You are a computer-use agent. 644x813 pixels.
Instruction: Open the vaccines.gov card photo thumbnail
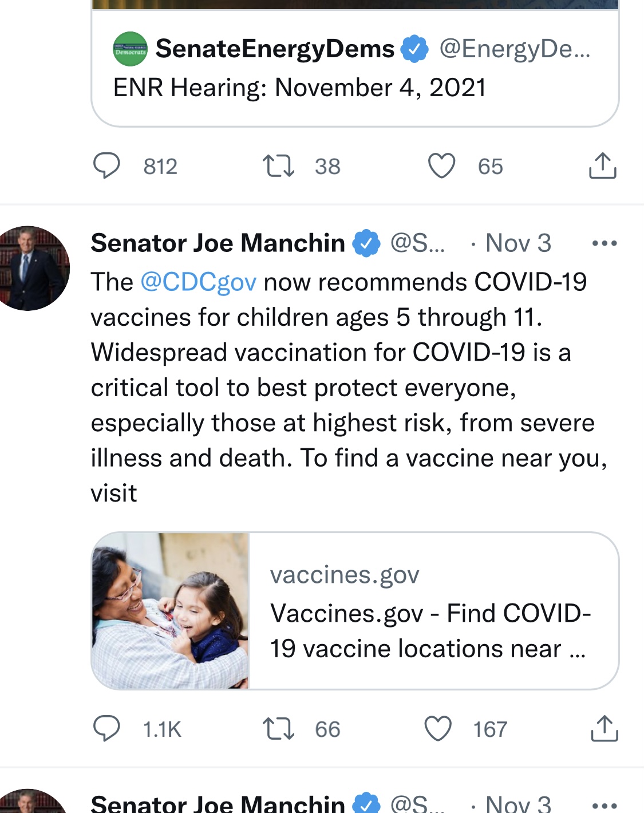171,611
